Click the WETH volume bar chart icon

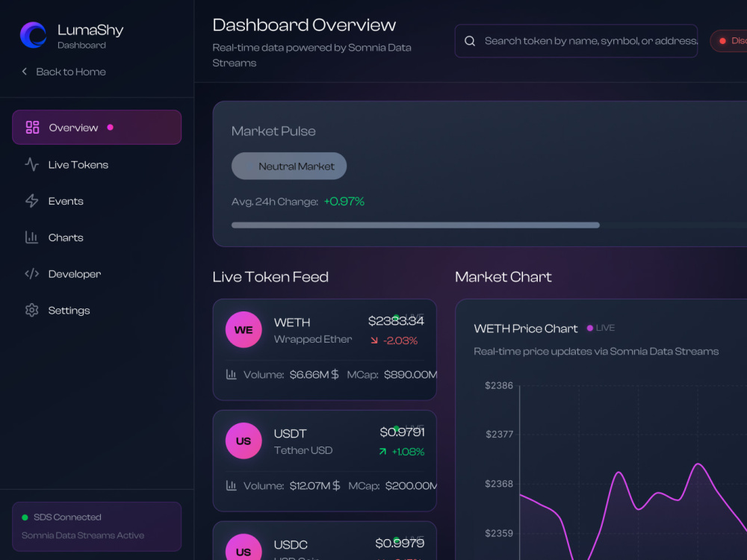pyautogui.click(x=232, y=374)
